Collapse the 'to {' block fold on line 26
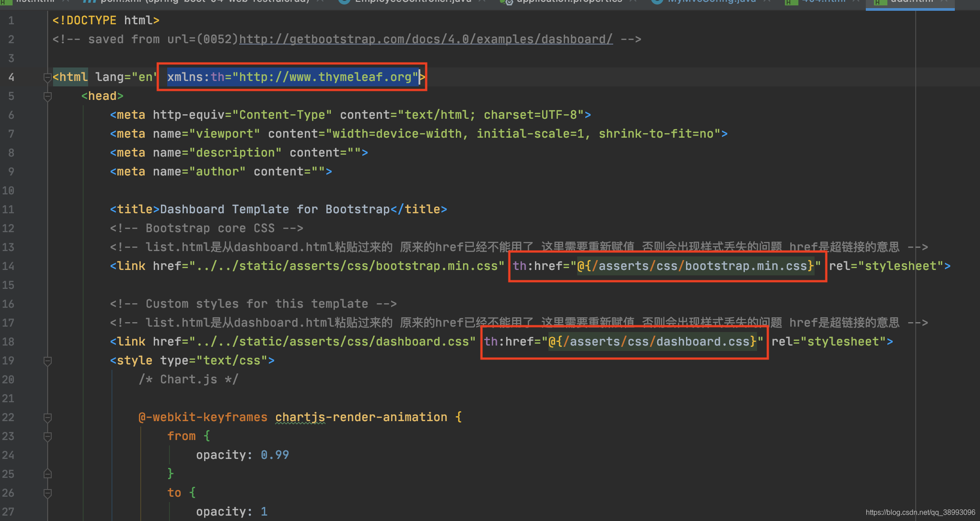980x521 pixels. 47,493
